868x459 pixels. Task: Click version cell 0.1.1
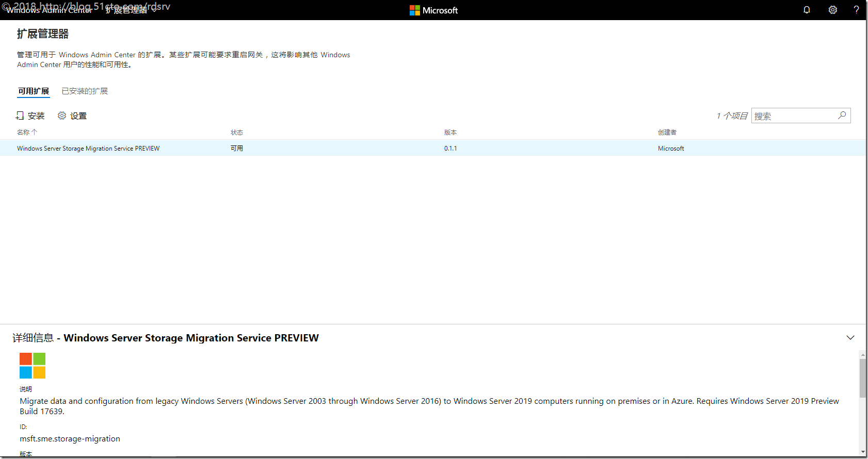click(x=451, y=148)
